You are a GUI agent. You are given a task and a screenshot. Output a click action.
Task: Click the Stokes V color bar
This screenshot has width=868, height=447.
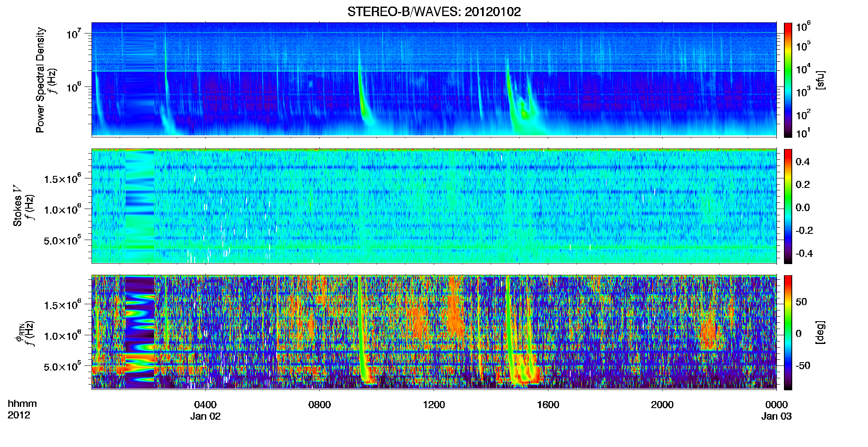tap(788, 206)
